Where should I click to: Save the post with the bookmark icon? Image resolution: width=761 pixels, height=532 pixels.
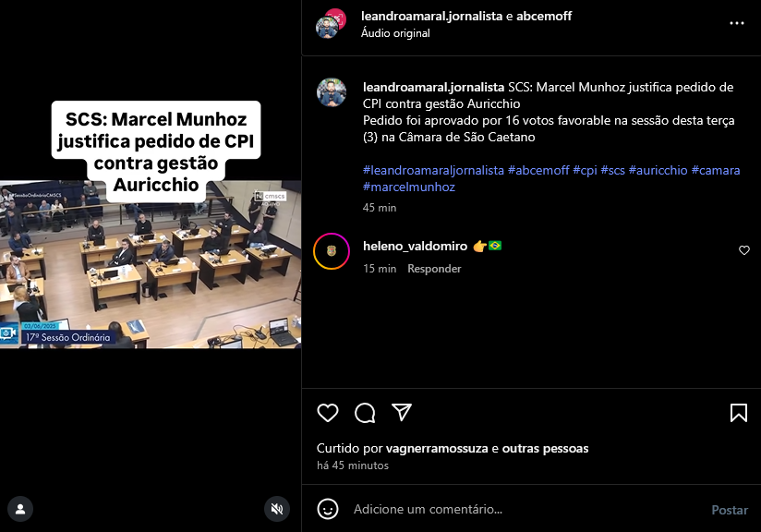(739, 413)
